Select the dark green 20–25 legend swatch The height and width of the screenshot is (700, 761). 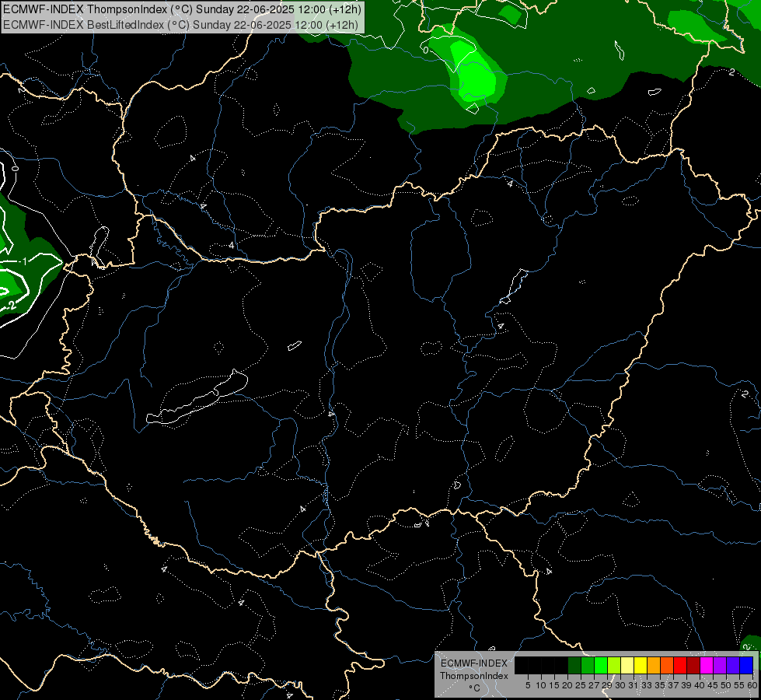[x=574, y=665]
